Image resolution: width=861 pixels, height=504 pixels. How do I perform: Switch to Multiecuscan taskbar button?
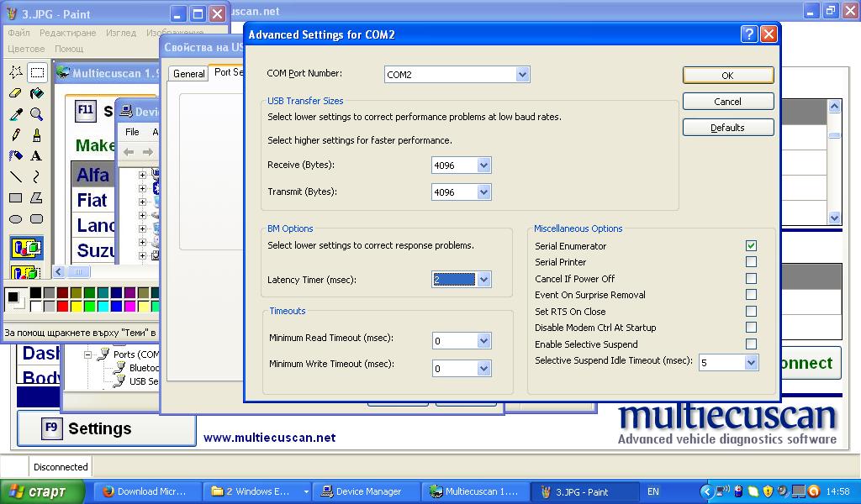pyautogui.click(x=476, y=491)
